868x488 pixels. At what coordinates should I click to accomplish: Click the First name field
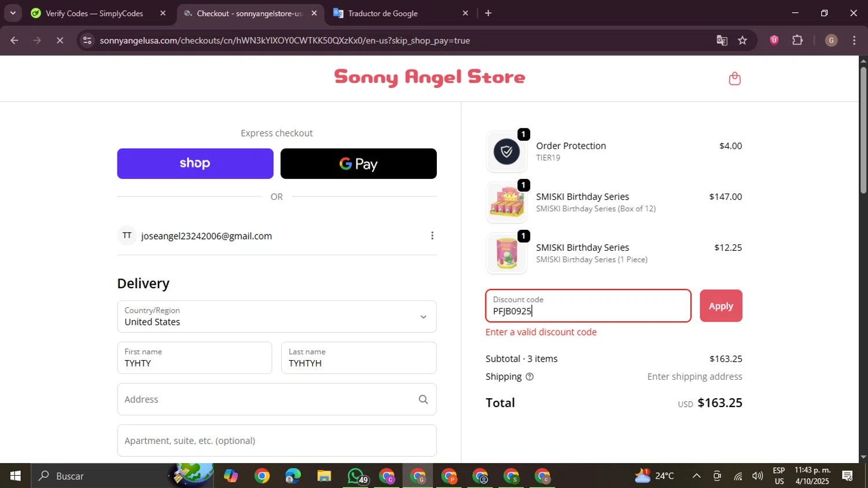point(194,358)
